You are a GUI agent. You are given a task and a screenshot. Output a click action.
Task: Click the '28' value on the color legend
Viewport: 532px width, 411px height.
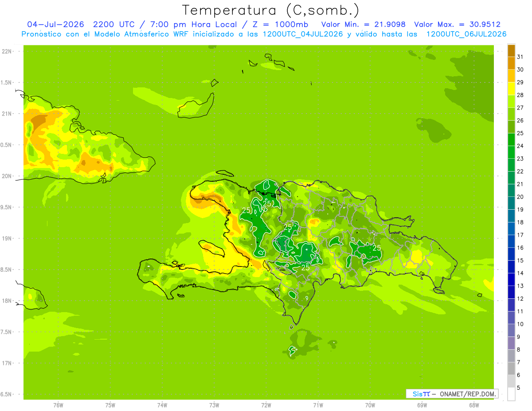[520, 95]
